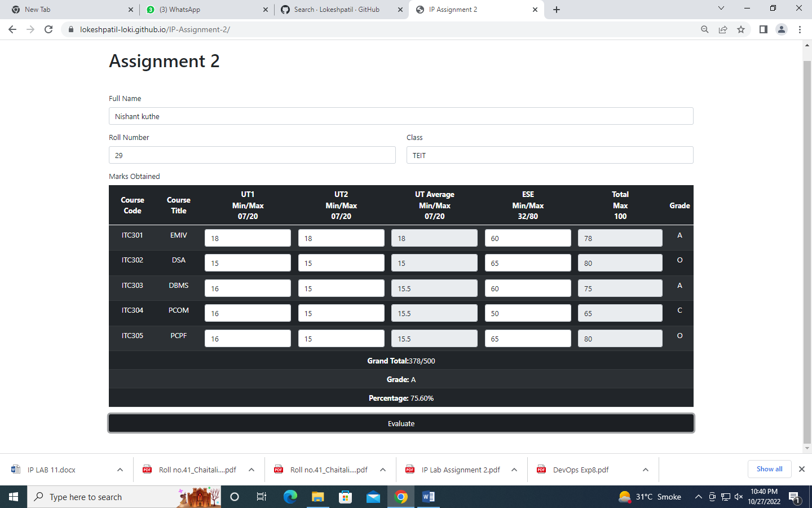Screen dimensions: 812x508
Task: Select the Lokeshpatil GitHub search tab
Action: 335,10
